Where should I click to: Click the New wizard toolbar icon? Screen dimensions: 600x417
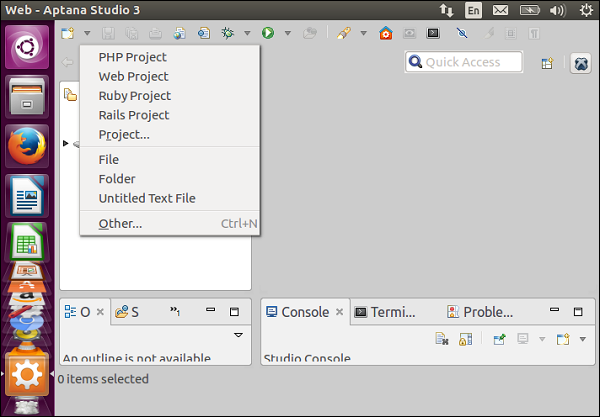point(66,33)
